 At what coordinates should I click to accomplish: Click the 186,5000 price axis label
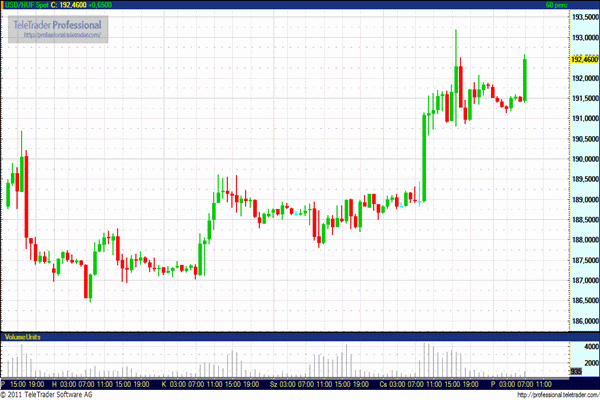pyautogui.click(x=585, y=300)
